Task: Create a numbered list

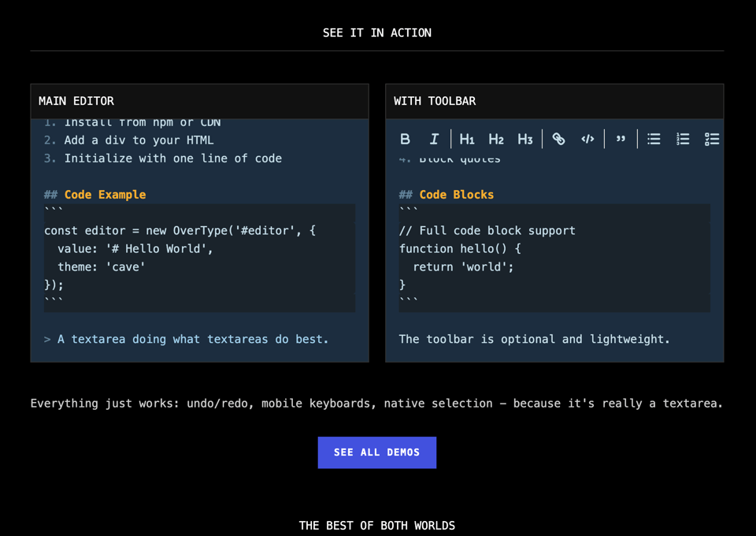Action: (683, 140)
